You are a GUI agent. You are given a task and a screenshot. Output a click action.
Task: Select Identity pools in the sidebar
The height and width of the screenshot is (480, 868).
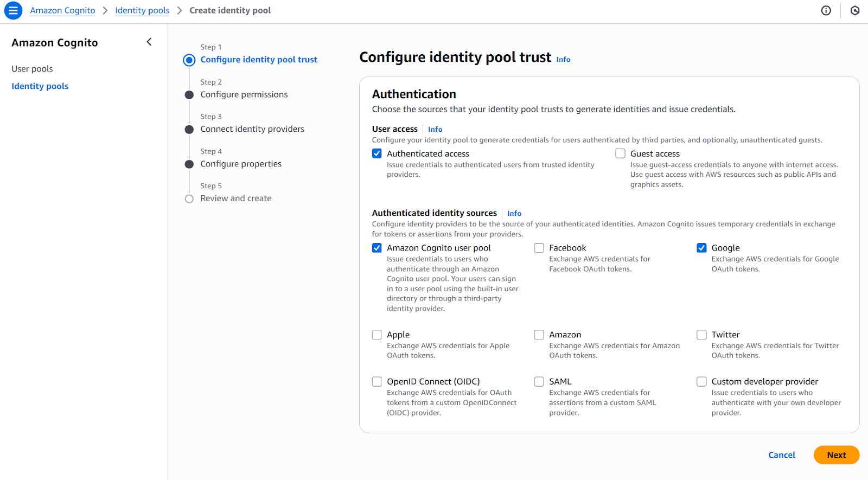tap(40, 86)
